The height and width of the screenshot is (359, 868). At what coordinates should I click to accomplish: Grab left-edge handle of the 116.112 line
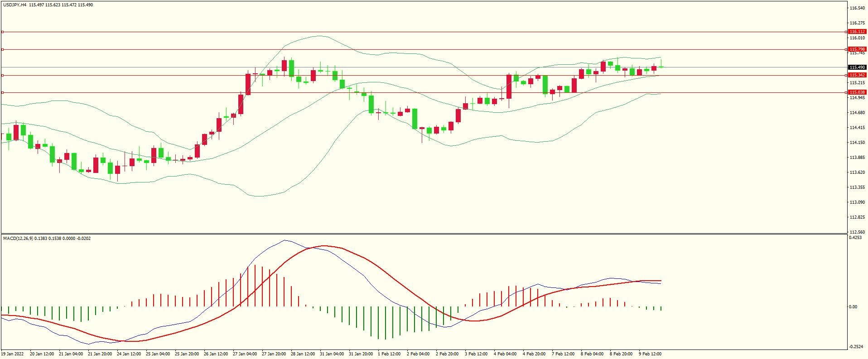click(x=2, y=32)
